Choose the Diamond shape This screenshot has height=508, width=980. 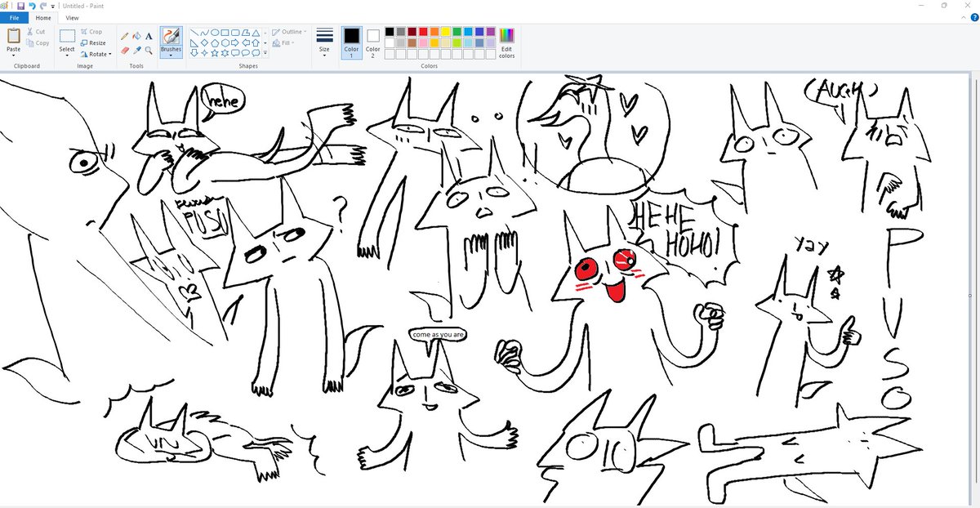(205, 43)
